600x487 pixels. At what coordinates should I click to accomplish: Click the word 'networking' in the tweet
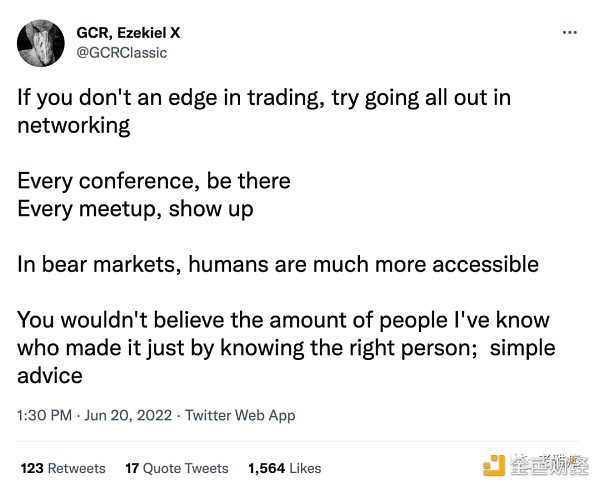click(74, 126)
